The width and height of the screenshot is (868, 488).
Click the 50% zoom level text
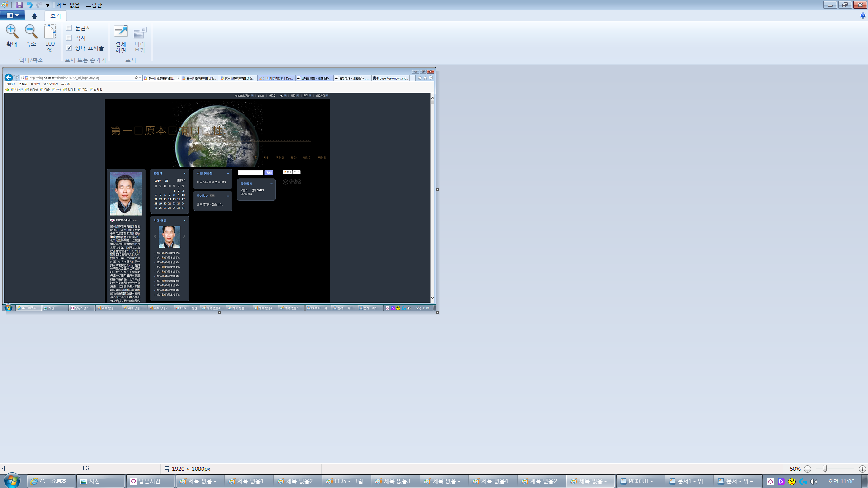[x=795, y=469]
